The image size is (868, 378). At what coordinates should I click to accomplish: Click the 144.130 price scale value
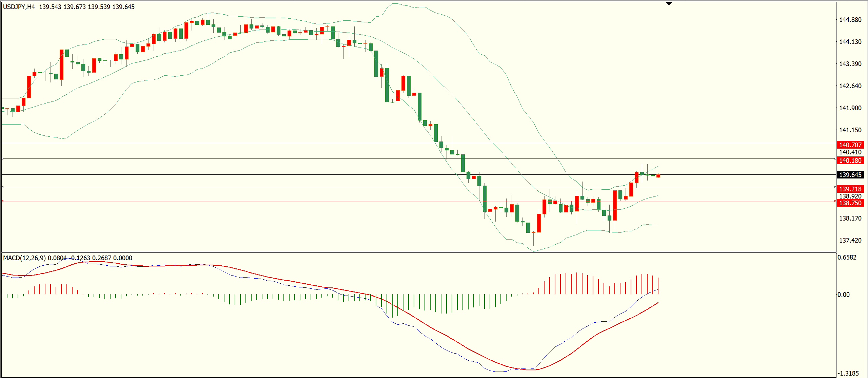[x=850, y=42]
